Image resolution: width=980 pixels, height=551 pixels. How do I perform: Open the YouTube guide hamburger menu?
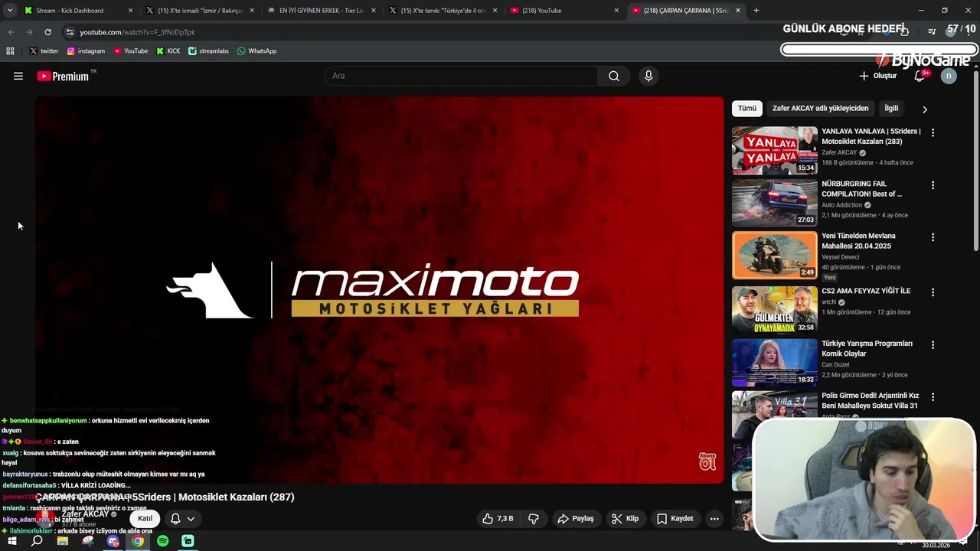point(18,76)
